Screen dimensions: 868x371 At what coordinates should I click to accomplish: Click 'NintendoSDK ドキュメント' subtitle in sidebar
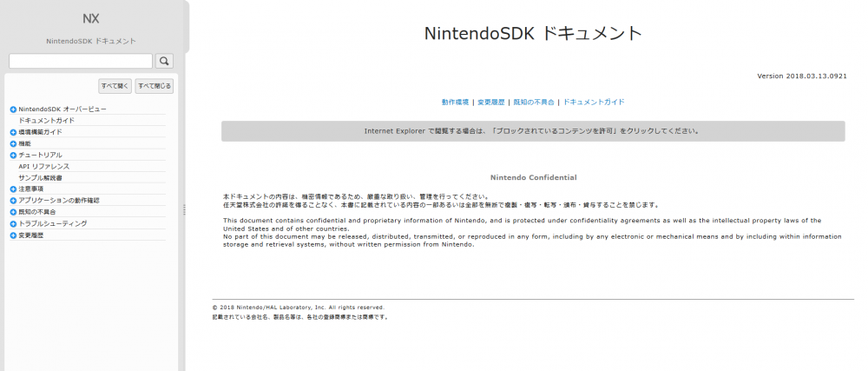pyautogui.click(x=91, y=41)
